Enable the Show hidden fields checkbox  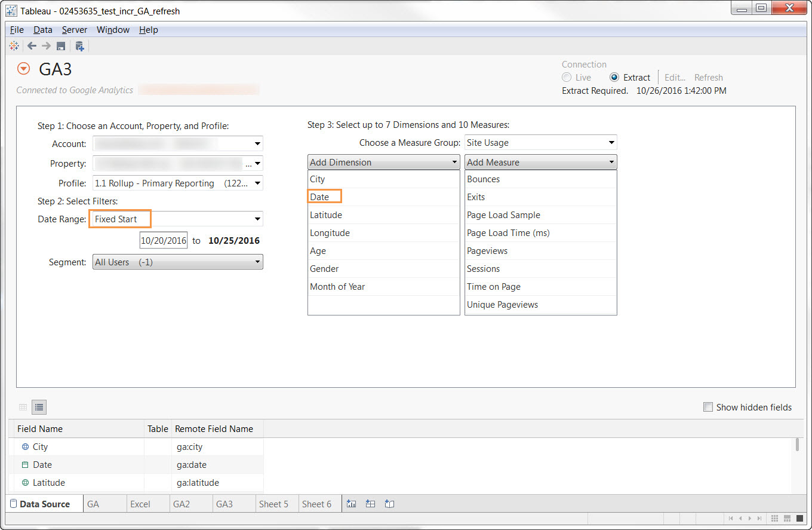(x=708, y=407)
